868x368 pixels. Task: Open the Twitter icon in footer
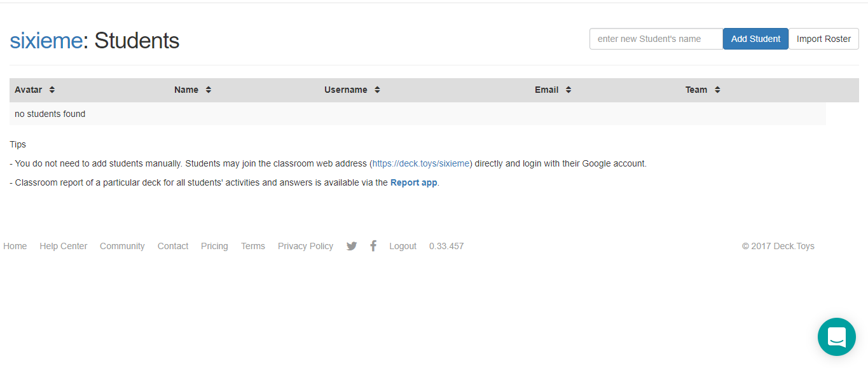pos(352,246)
